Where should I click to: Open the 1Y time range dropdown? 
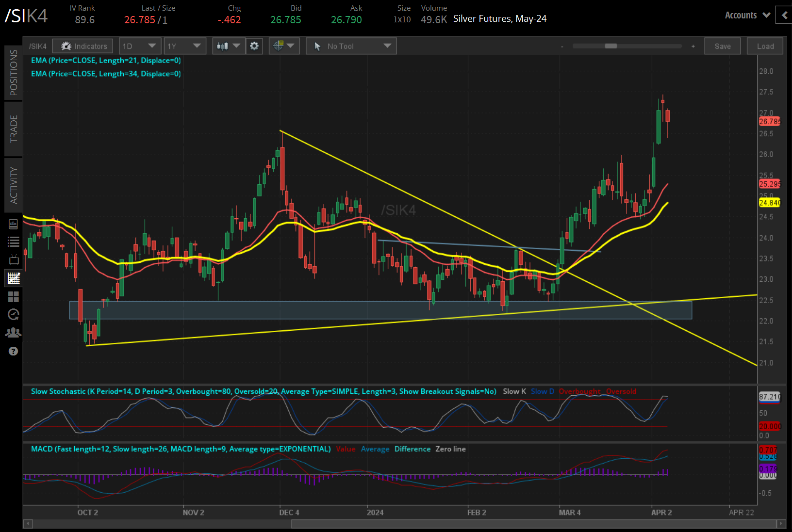184,46
